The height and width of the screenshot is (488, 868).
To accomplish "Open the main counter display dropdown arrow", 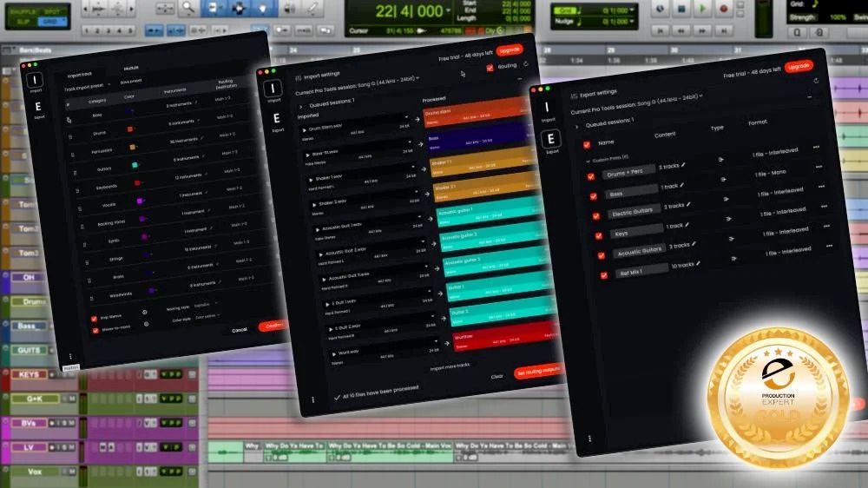I will [448, 10].
